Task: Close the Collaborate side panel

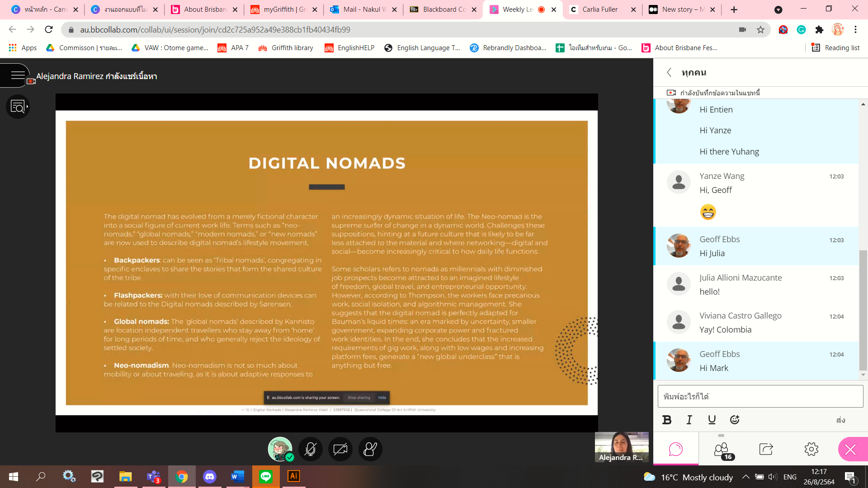Action: point(850,449)
